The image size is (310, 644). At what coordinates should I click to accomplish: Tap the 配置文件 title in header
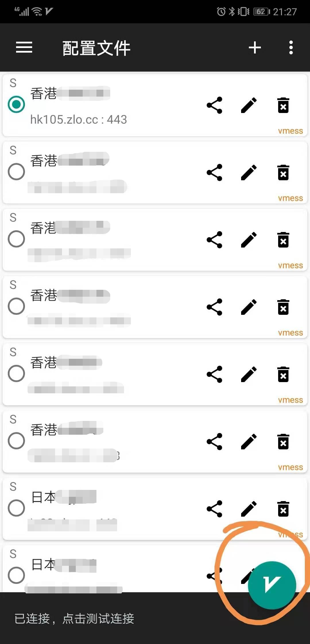96,48
